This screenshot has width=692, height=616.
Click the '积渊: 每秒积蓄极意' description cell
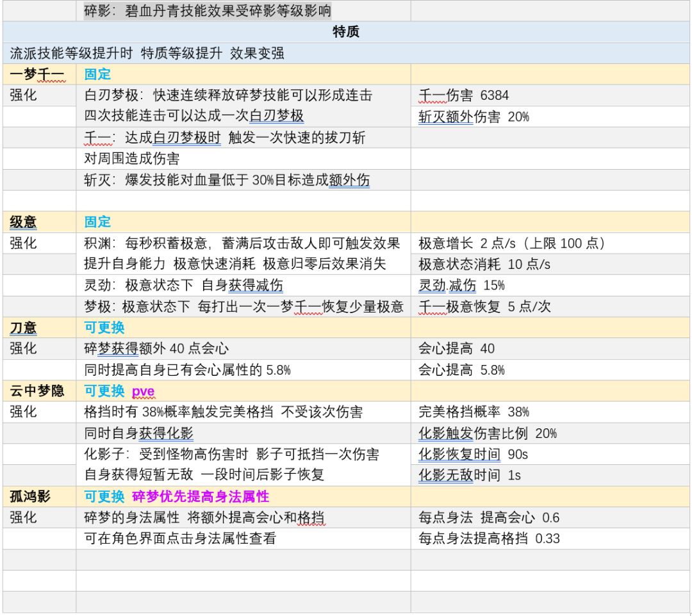(x=243, y=243)
